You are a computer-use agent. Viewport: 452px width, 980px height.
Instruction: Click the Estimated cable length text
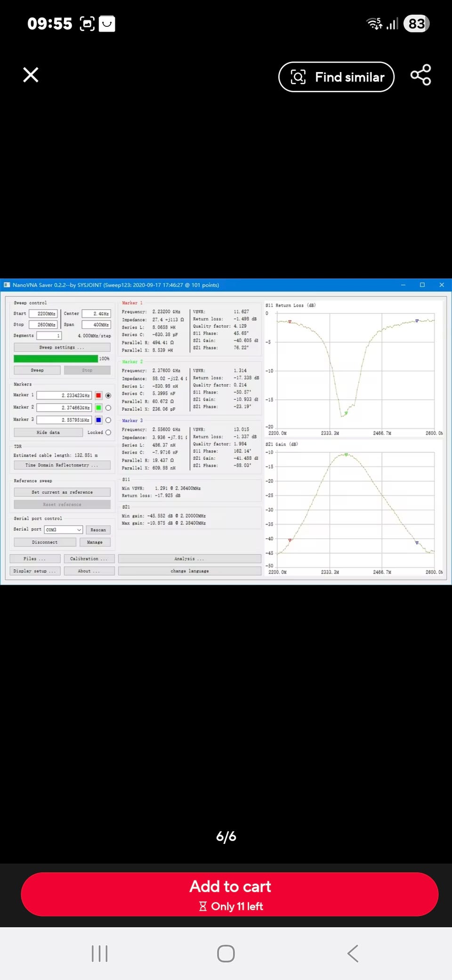point(56,456)
